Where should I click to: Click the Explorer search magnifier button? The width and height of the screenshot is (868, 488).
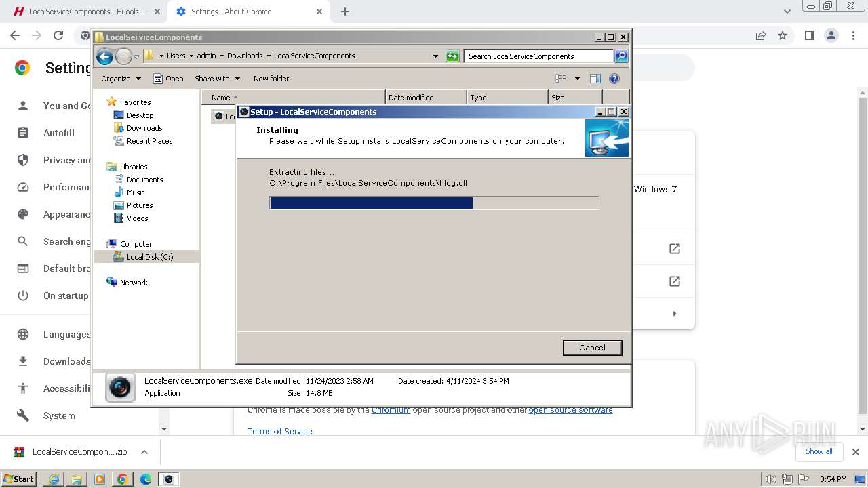coord(621,56)
